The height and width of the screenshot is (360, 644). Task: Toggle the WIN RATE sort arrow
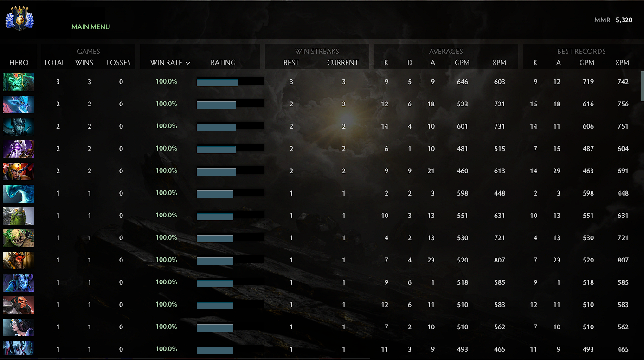[x=188, y=63]
